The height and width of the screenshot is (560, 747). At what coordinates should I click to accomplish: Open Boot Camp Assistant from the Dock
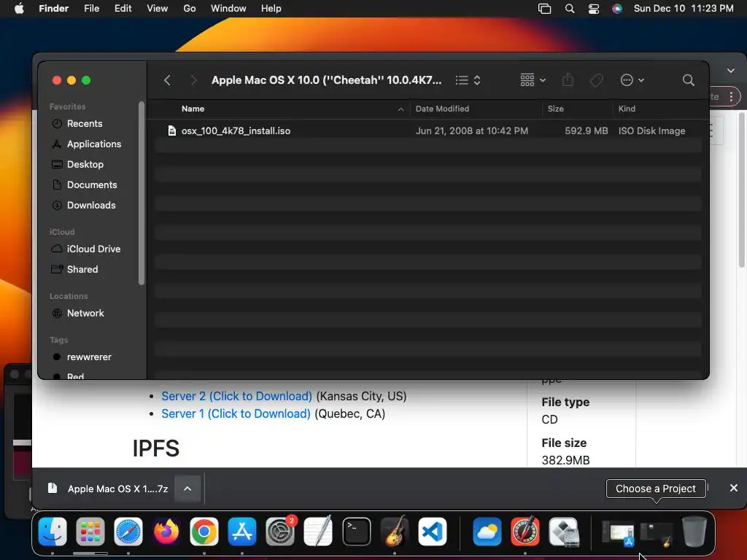tap(563, 532)
